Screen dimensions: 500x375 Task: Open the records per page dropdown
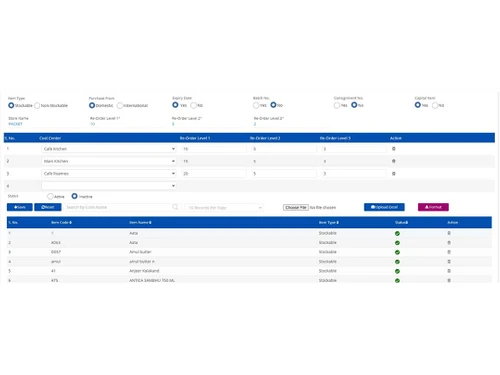(x=224, y=207)
